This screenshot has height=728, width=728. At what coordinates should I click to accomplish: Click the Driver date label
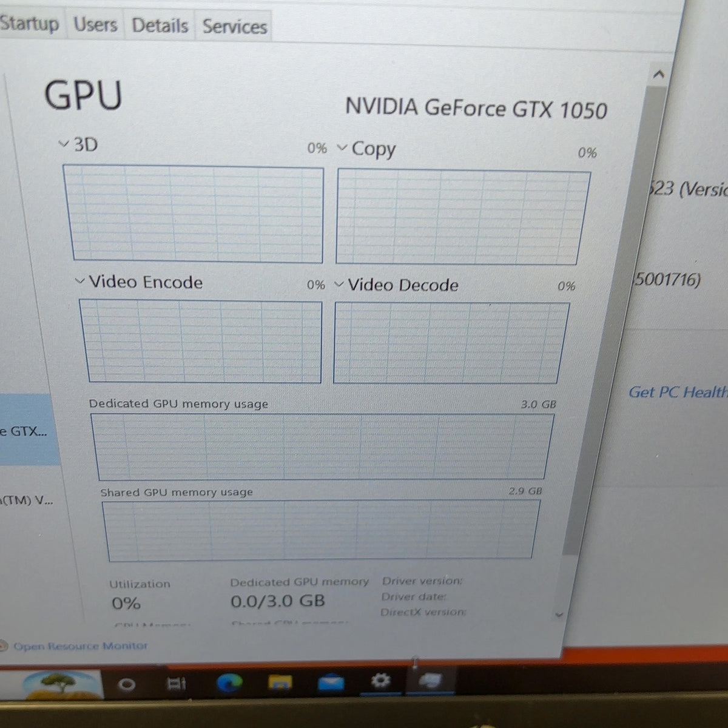tap(414, 596)
